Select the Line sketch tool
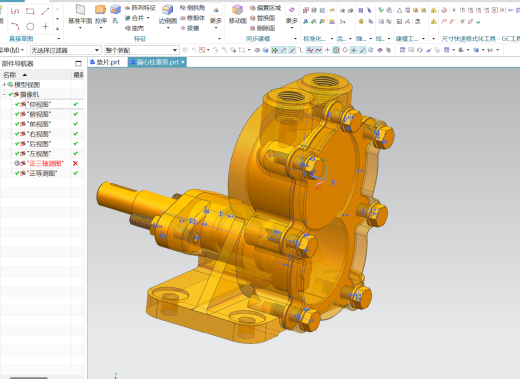The image size is (520, 379). click(x=45, y=11)
